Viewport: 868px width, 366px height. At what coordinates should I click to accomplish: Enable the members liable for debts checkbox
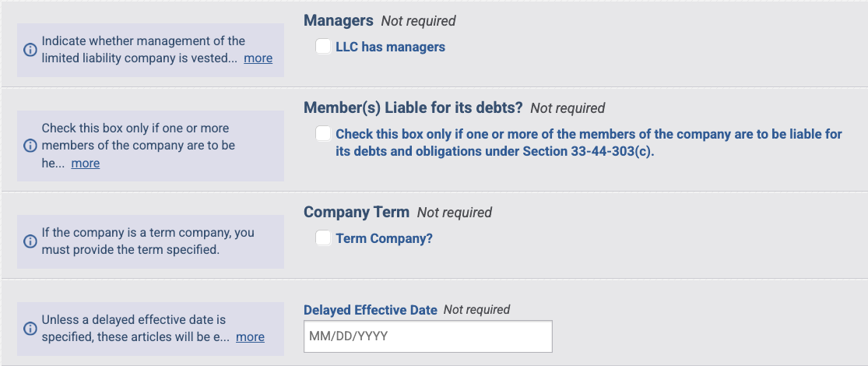click(x=323, y=134)
